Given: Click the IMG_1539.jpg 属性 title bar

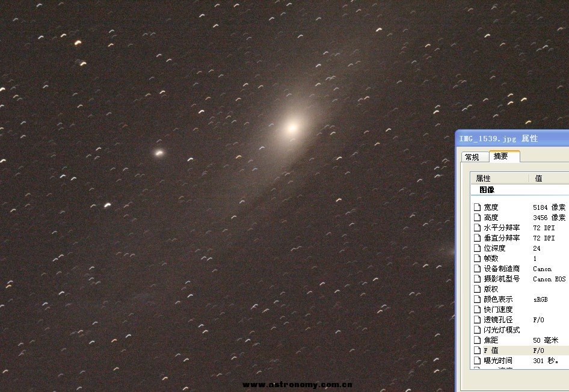Looking at the screenshot, I should (x=511, y=138).
